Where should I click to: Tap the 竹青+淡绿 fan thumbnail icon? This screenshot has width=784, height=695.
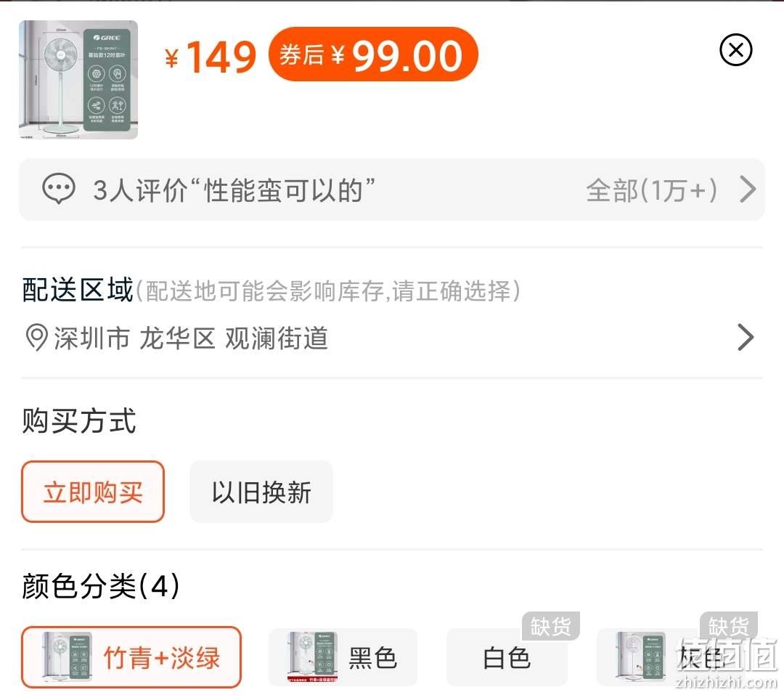click(x=68, y=657)
